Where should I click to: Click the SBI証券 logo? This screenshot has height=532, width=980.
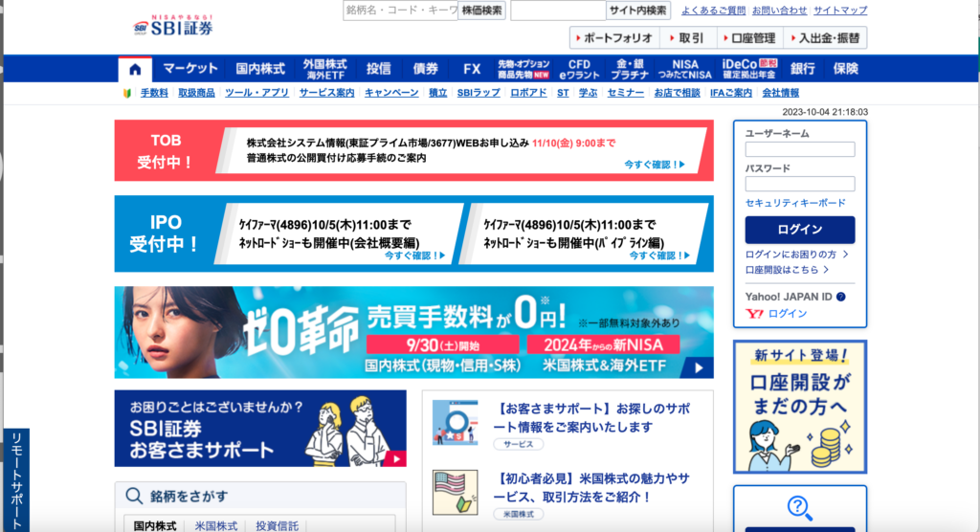coord(173,26)
